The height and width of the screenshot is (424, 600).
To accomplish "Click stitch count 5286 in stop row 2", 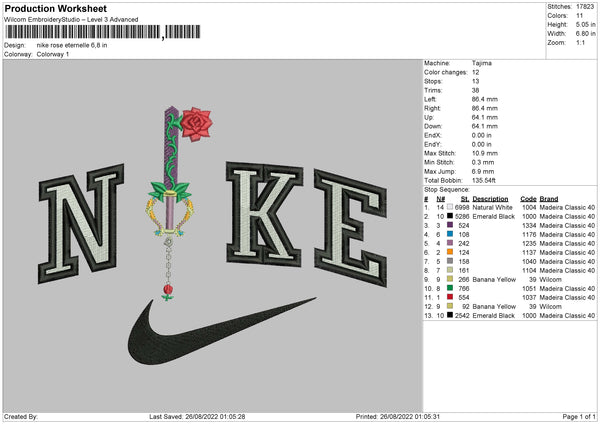I will click(462, 216).
